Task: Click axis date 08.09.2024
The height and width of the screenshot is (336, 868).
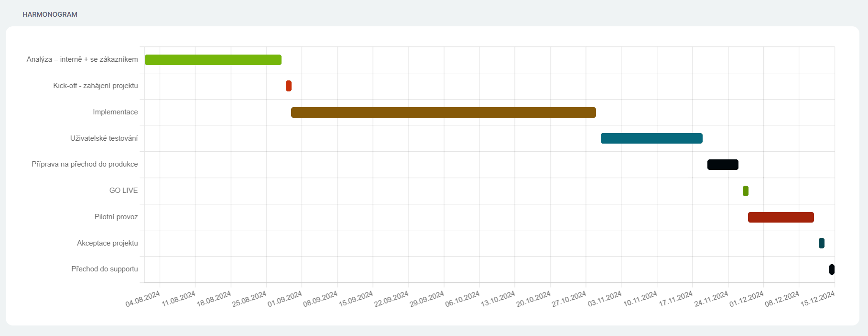Action: [320, 299]
